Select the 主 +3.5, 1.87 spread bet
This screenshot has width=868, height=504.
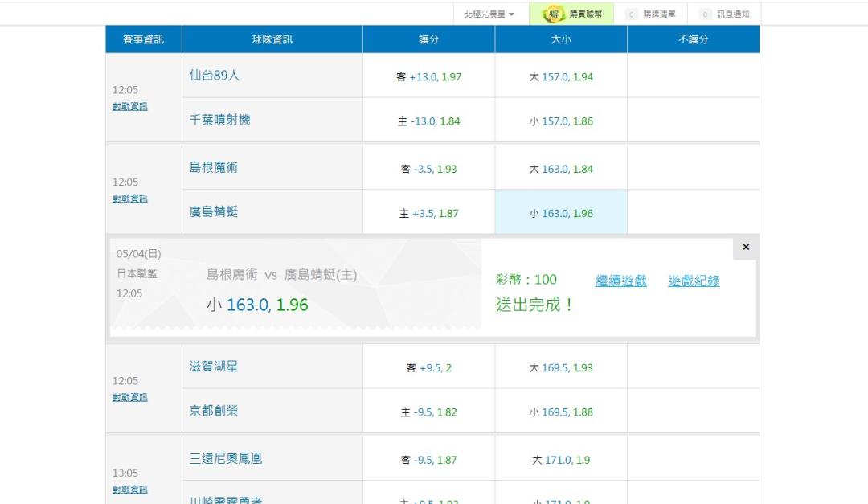click(429, 213)
